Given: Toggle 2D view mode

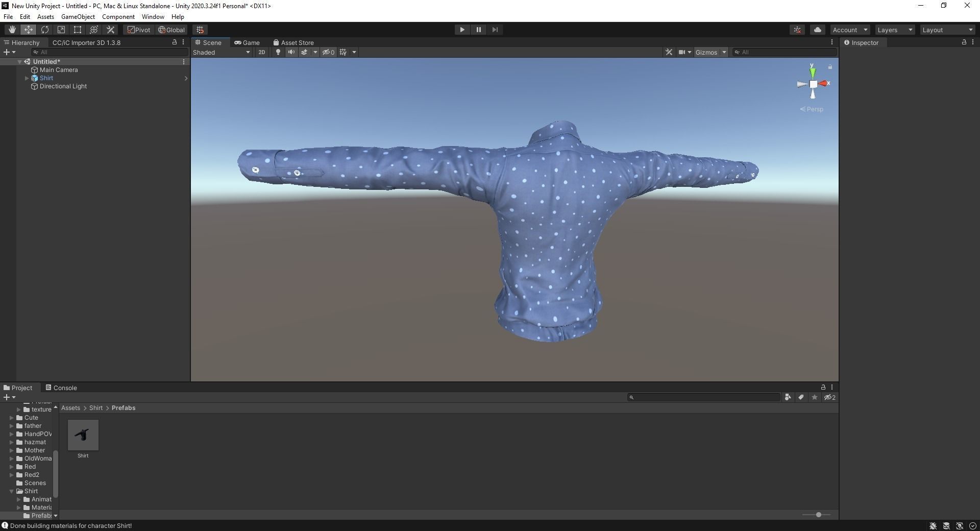Looking at the screenshot, I should 261,52.
